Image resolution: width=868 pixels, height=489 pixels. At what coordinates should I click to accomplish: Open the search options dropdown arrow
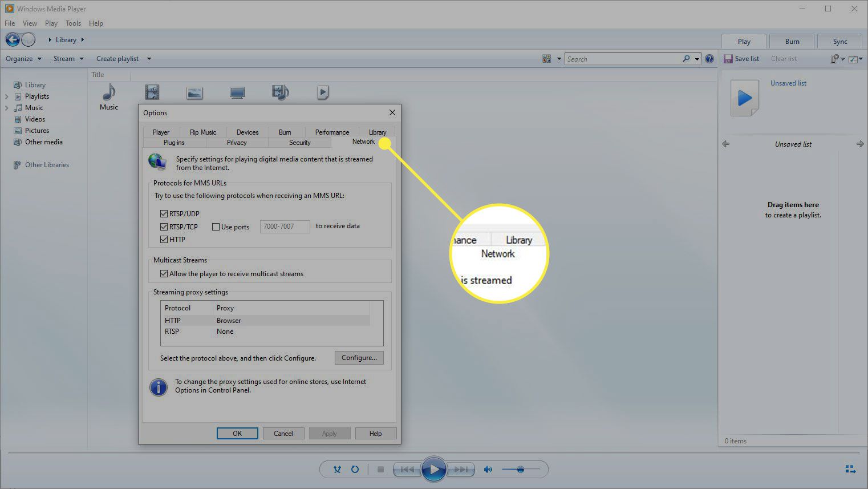coord(697,59)
